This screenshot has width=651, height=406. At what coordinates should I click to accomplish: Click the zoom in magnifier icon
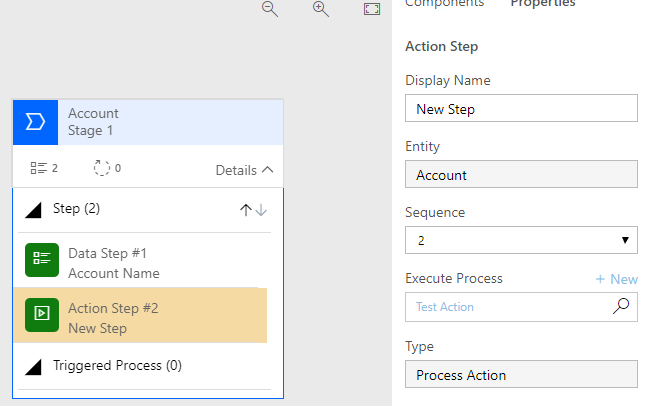(321, 8)
